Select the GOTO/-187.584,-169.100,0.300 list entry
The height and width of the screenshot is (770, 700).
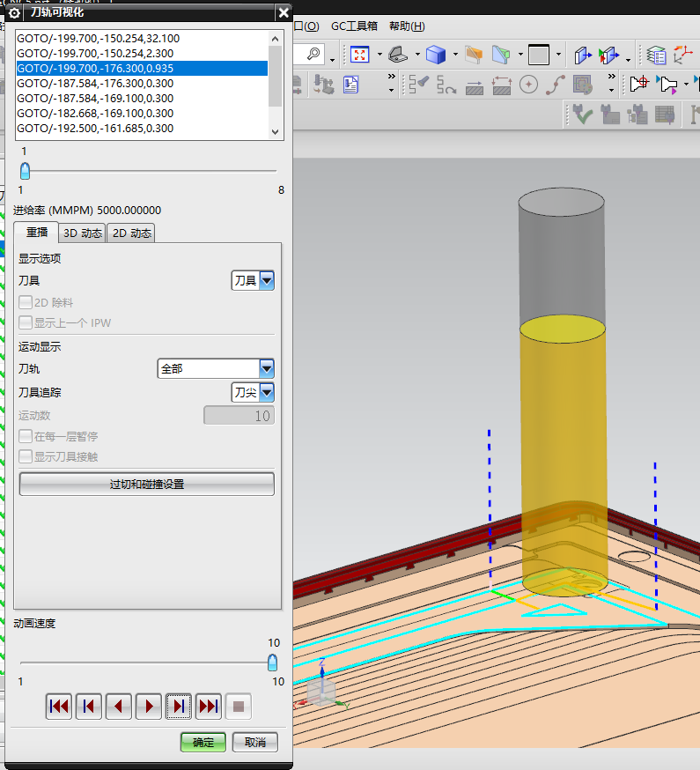tap(95, 98)
